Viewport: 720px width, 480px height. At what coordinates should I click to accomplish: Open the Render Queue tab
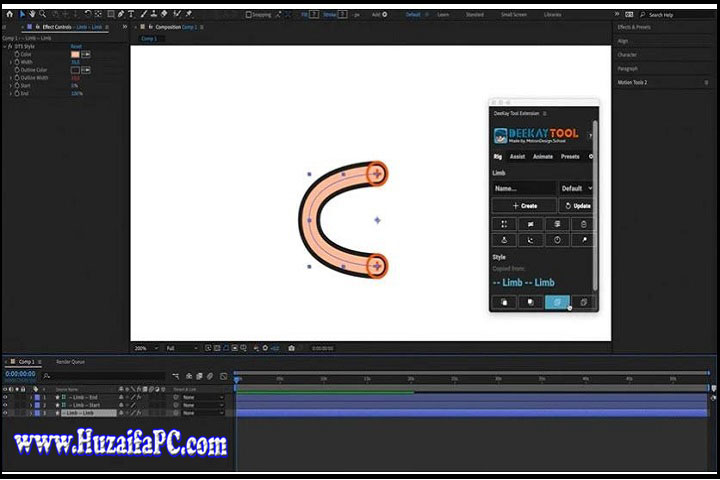70,362
